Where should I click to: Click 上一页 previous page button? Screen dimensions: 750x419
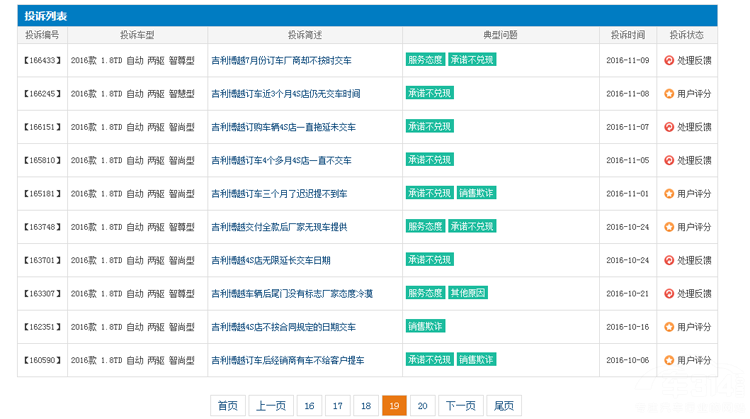tap(270, 405)
